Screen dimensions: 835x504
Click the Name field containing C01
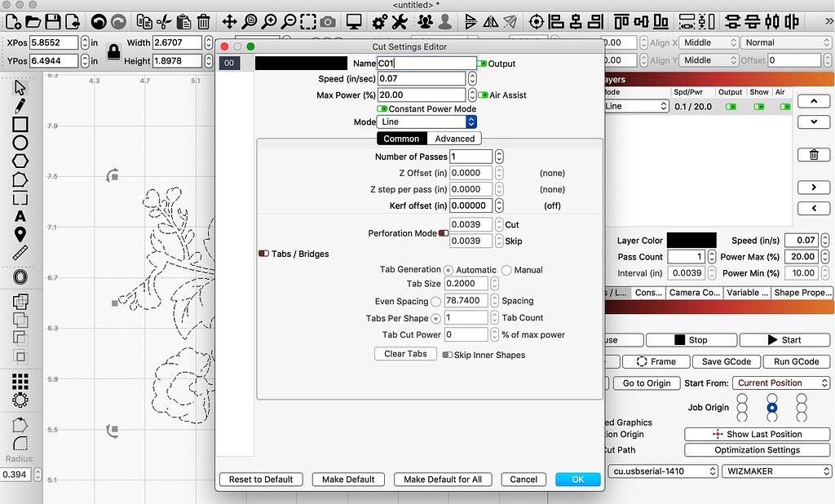click(x=426, y=63)
